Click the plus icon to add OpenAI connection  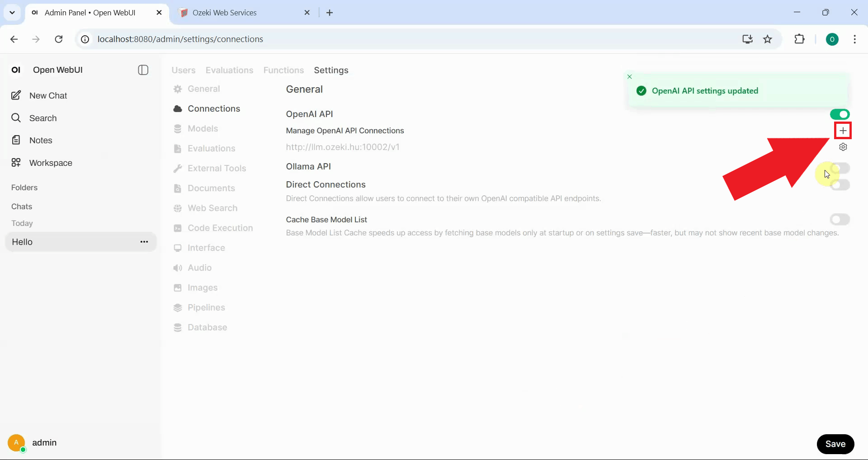coord(843,131)
